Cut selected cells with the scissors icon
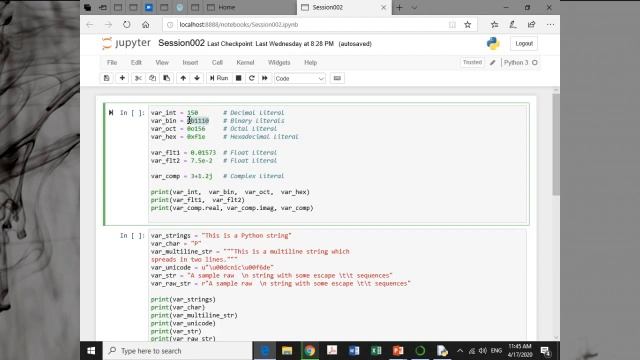 [x=138, y=78]
